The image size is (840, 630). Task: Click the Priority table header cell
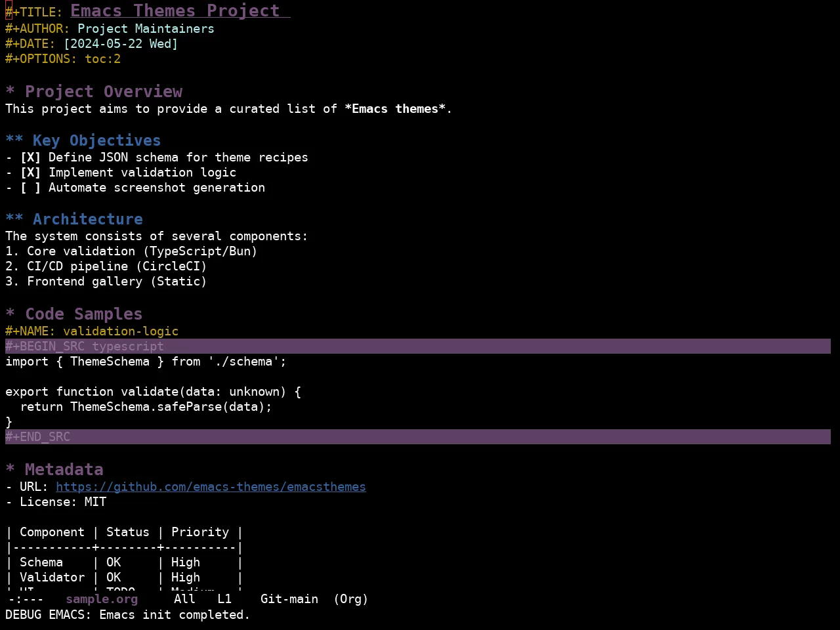[200, 532]
